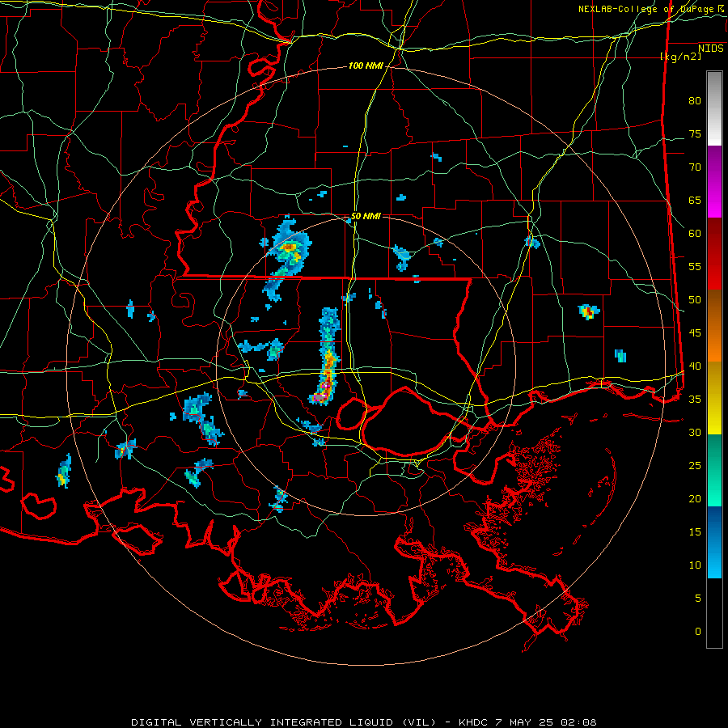
Task: Click the 65 value on the color scale
Action: coord(695,201)
